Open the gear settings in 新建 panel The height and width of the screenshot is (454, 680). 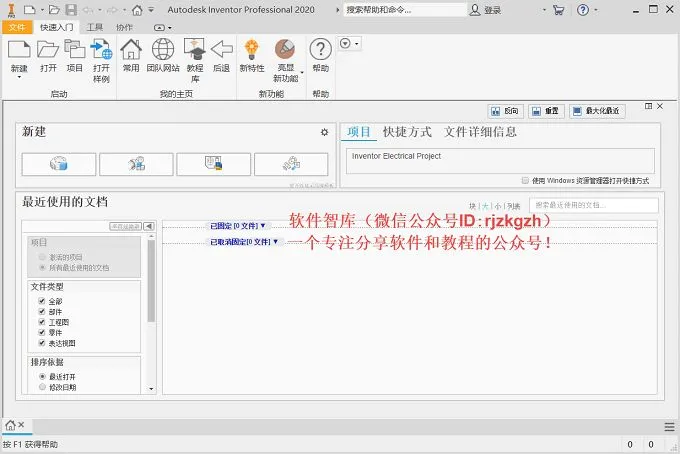[324, 132]
